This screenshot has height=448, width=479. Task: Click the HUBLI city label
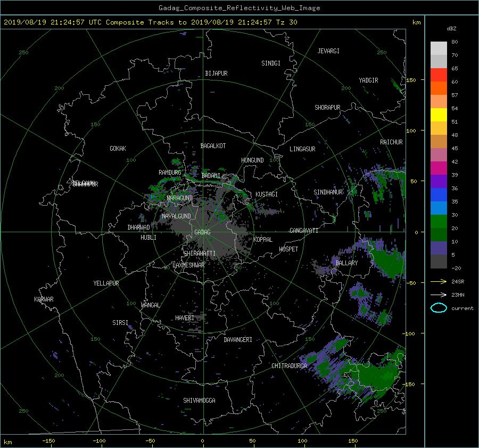click(x=148, y=238)
